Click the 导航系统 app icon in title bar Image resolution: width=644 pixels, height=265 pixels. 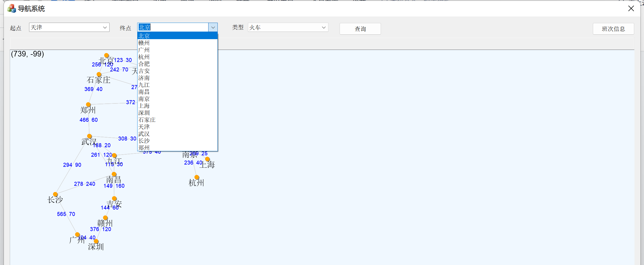point(11,9)
